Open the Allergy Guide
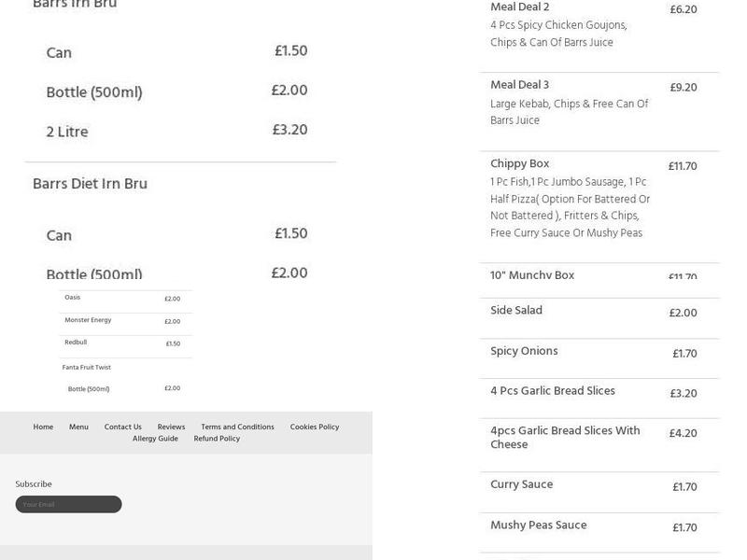 156,437
